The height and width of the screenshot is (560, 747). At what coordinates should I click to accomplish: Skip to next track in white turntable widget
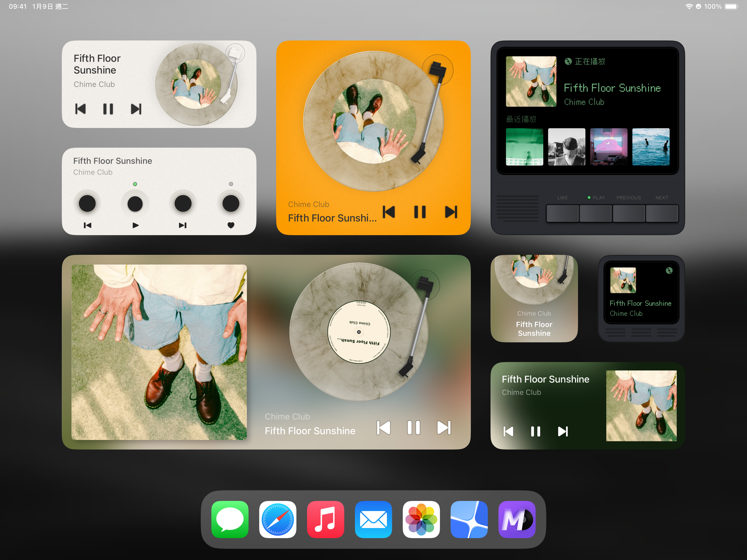pos(136,109)
